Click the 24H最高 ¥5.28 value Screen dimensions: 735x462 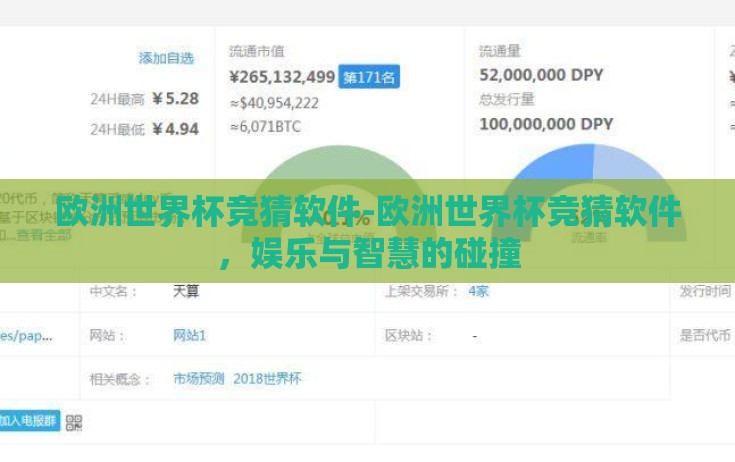tap(175, 99)
